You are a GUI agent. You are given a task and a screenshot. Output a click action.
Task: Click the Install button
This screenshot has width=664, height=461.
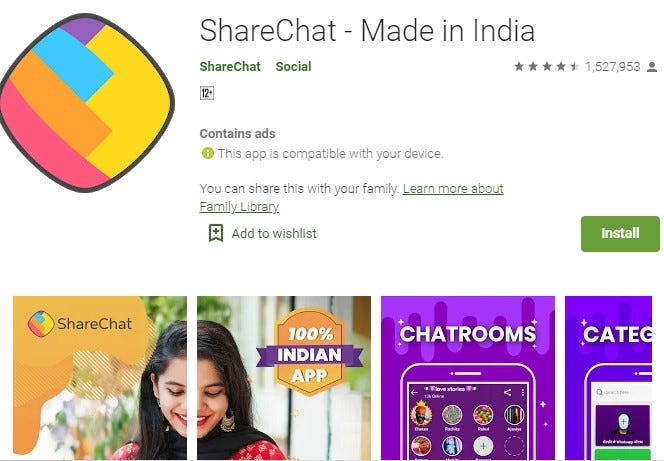pos(620,234)
